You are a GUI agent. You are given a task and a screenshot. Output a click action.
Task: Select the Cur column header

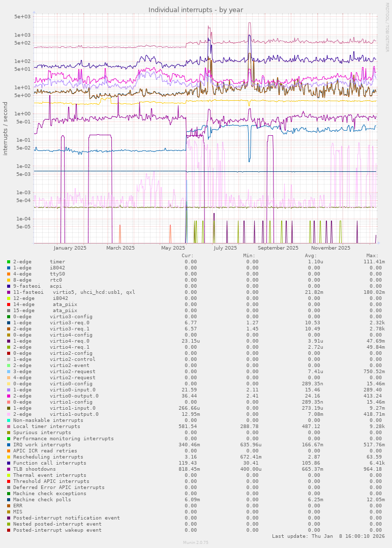coord(188,256)
